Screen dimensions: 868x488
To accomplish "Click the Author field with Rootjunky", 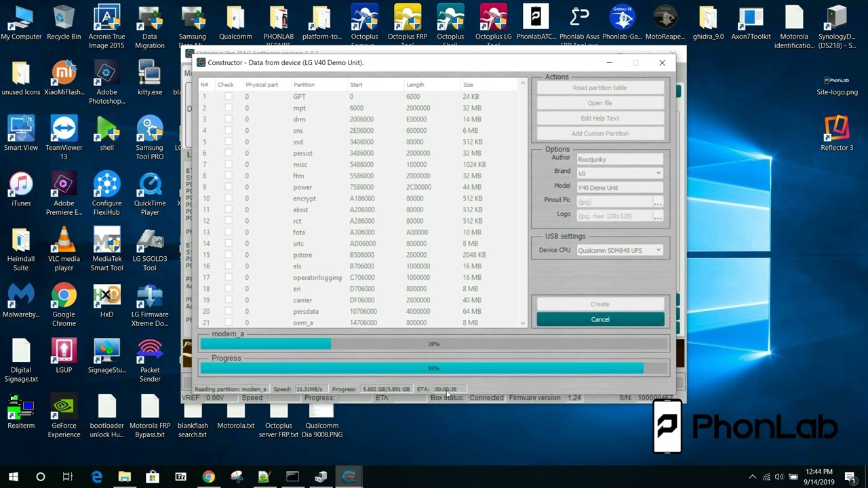I will 619,159.
